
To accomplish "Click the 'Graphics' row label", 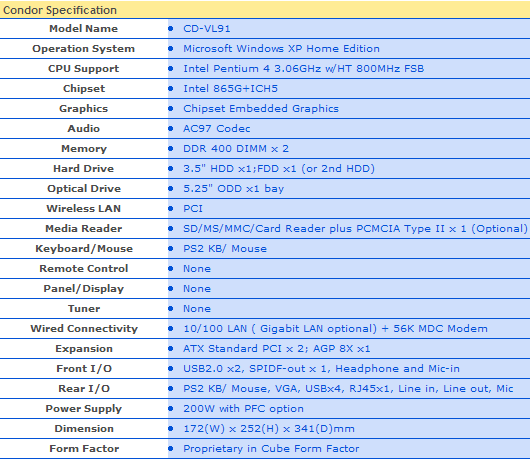I will [x=83, y=108].
